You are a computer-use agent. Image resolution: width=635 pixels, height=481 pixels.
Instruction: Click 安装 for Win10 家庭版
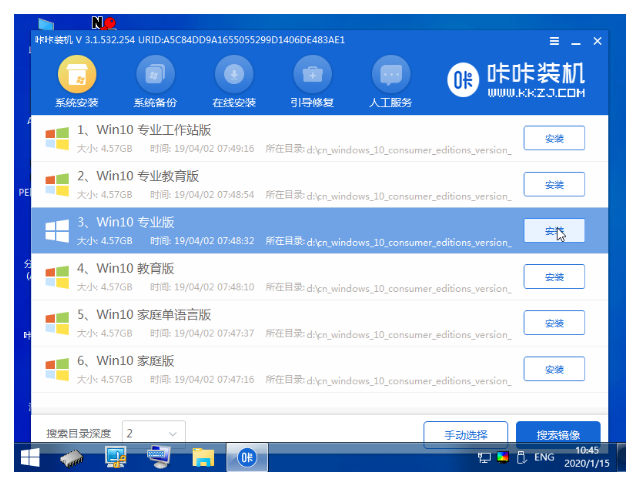[x=554, y=368]
